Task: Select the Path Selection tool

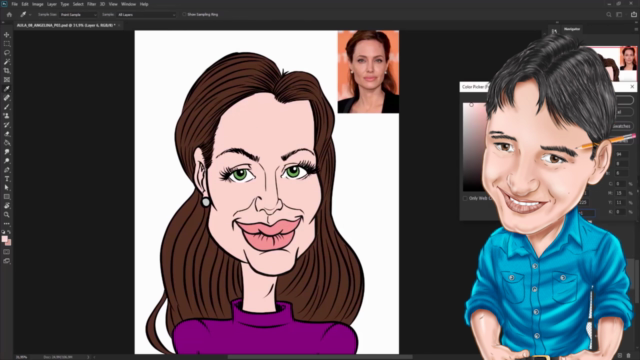Action: point(7,187)
